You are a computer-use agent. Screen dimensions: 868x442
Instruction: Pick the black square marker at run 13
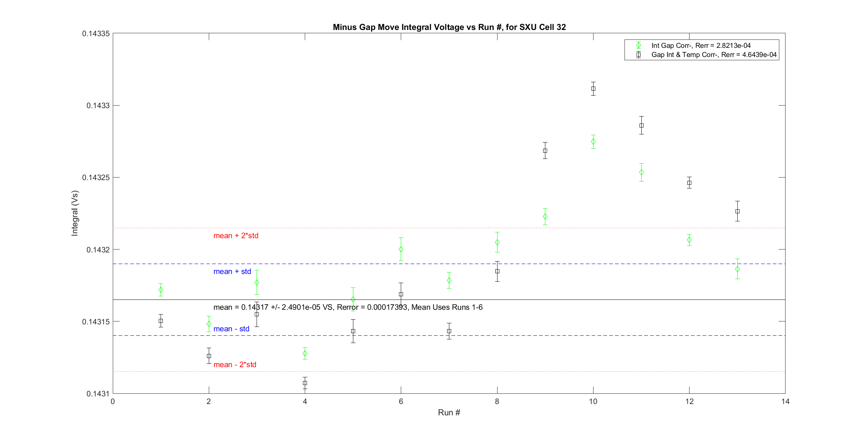coord(737,211)
